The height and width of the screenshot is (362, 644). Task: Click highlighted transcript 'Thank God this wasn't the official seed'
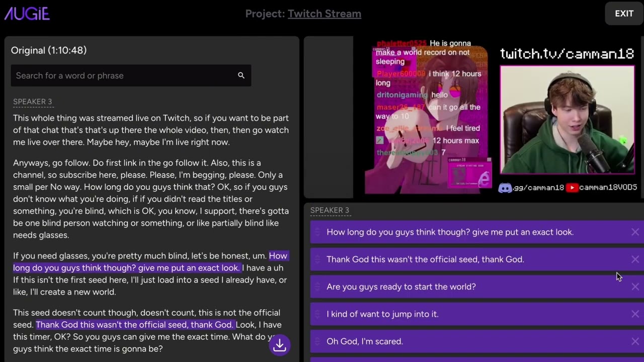pyautogui.click(x=134, y=325)
